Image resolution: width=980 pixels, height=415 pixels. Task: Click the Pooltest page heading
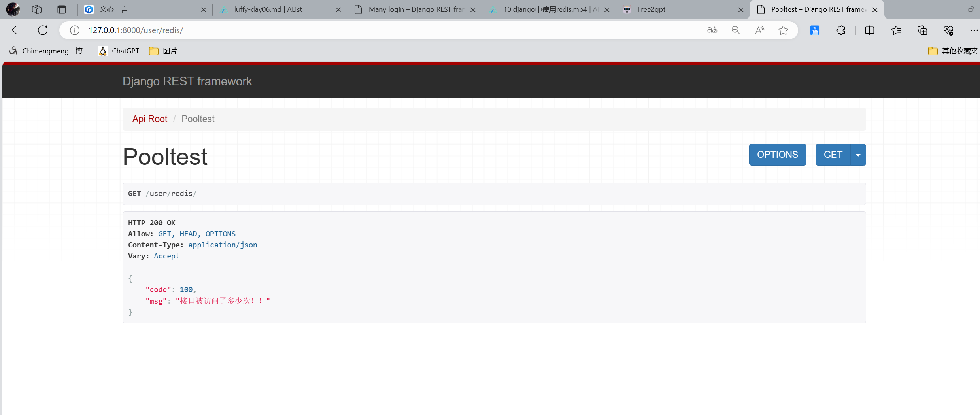pos(165,157)
